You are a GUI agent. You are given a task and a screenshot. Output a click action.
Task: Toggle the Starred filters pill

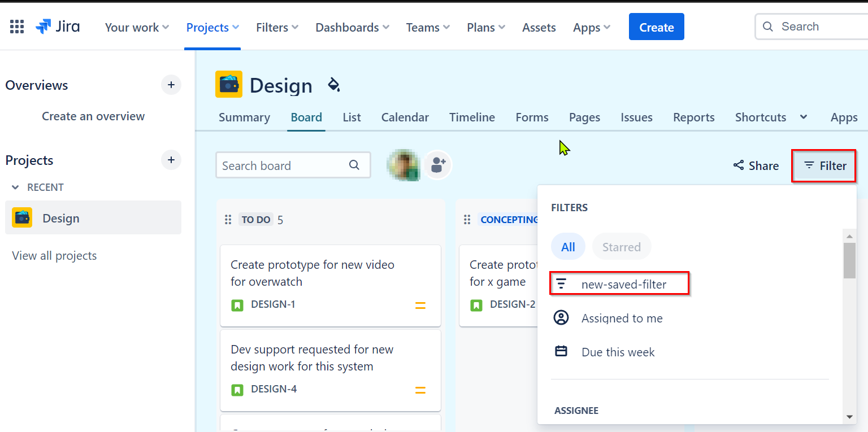pyautogui.click(x=622, y=247)
